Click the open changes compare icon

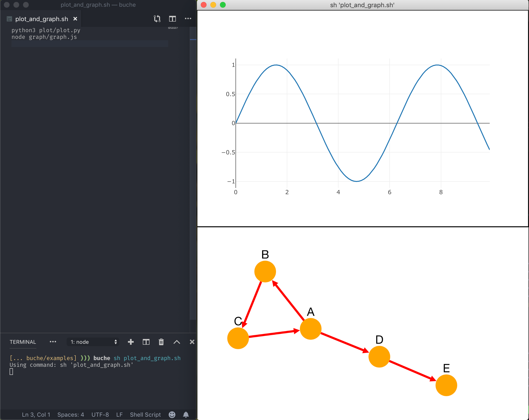(x=157, y=19)
